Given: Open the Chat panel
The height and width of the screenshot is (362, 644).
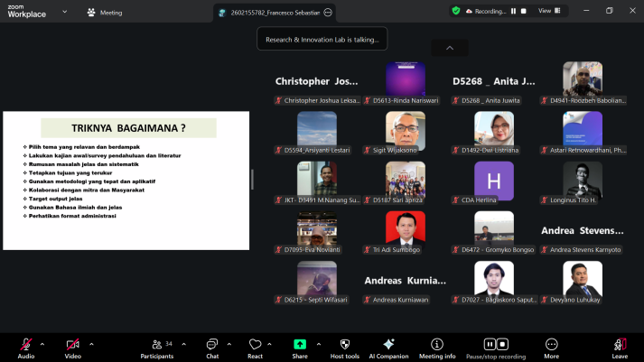Looking at the screenshot, I should tap(212, 345).
